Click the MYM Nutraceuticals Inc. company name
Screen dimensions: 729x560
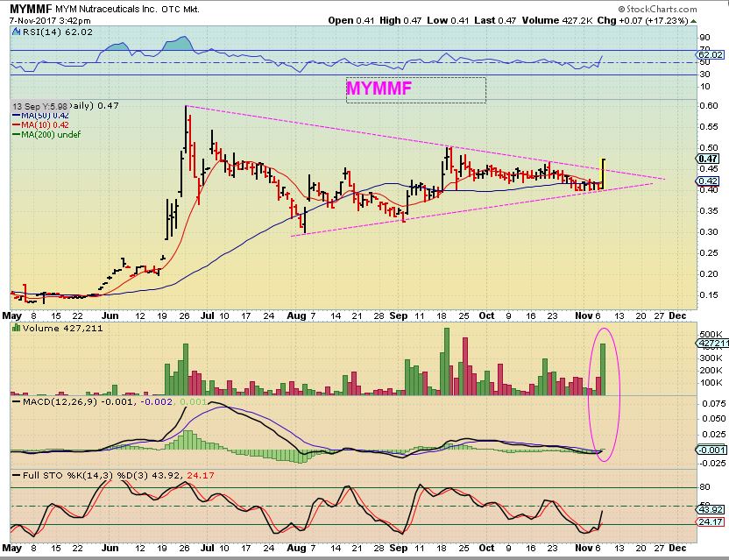click(107, 10)
